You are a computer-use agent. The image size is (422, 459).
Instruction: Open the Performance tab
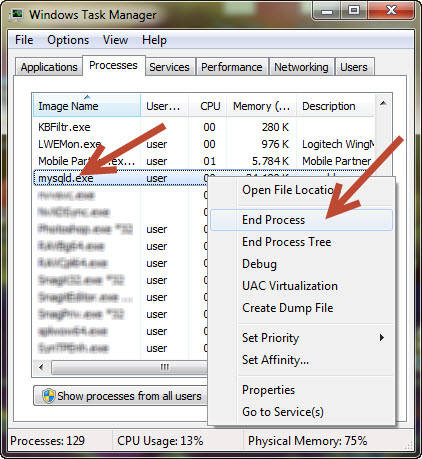click(232, 67)
